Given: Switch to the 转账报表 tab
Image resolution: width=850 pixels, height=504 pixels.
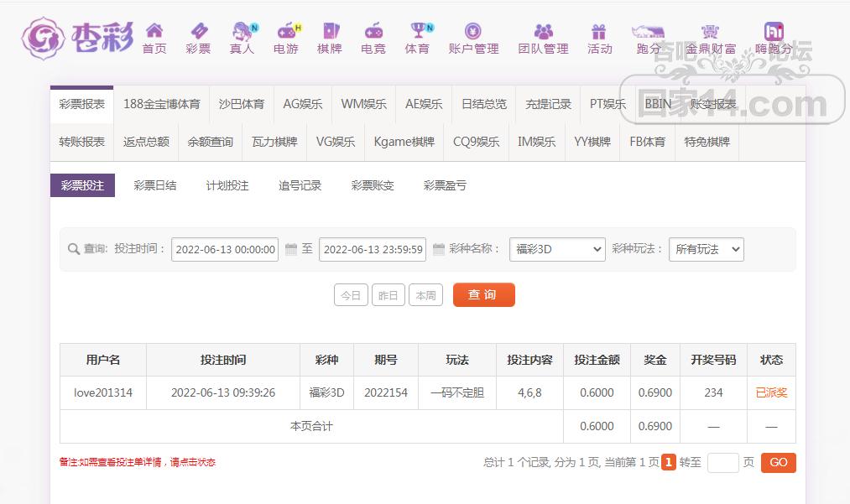Looking at the screenshot, I should coord(82,142).
